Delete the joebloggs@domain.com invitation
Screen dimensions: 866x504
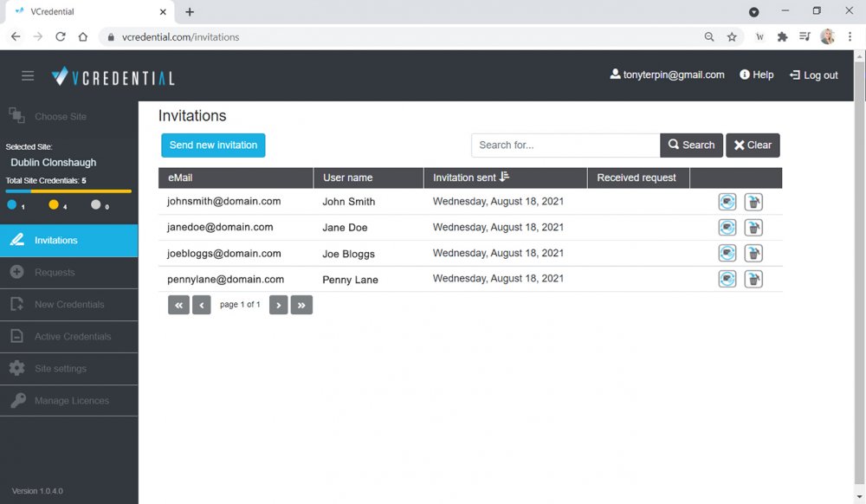754,253
